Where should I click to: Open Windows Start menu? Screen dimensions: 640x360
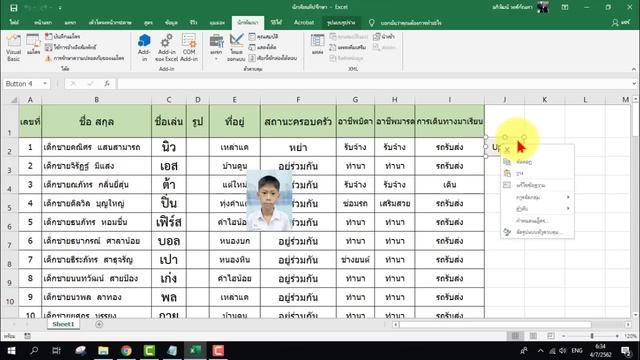point(11,351)
